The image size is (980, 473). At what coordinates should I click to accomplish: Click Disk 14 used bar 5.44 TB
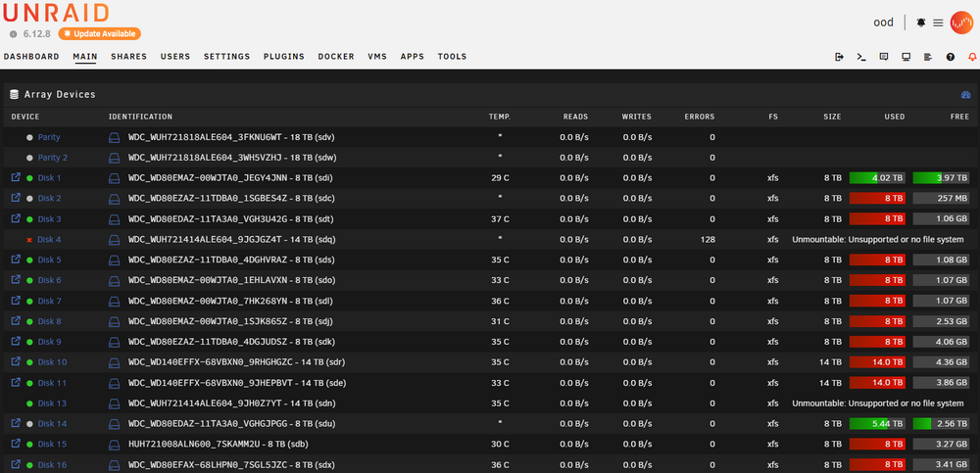coord(877,424)
